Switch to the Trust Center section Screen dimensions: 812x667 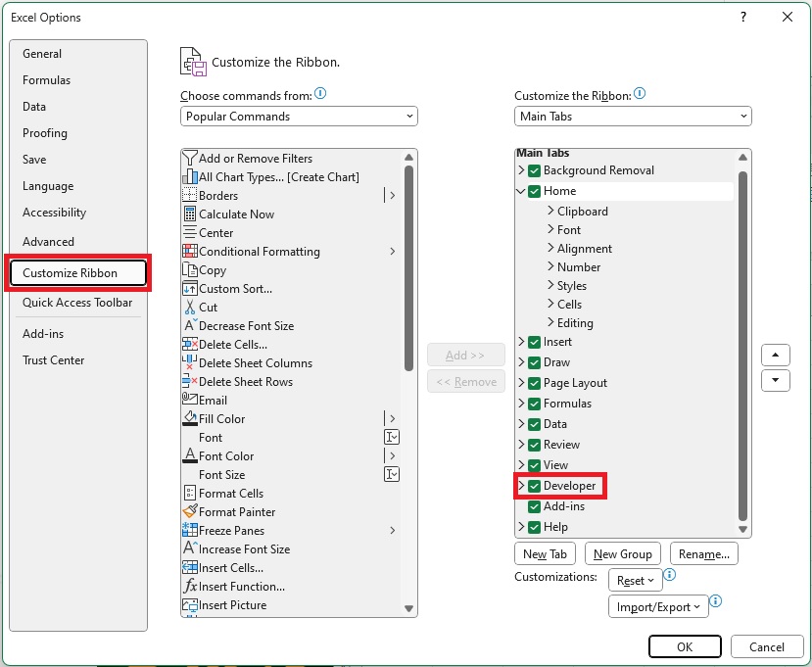(x=53, y=360)
